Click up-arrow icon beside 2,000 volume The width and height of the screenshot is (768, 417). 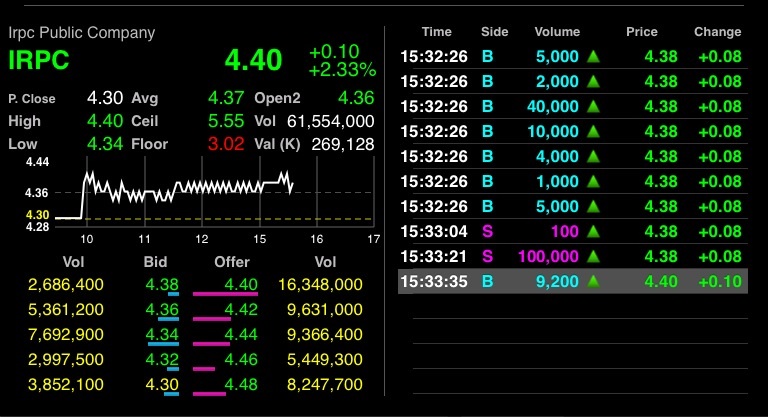tap(593, 81)
